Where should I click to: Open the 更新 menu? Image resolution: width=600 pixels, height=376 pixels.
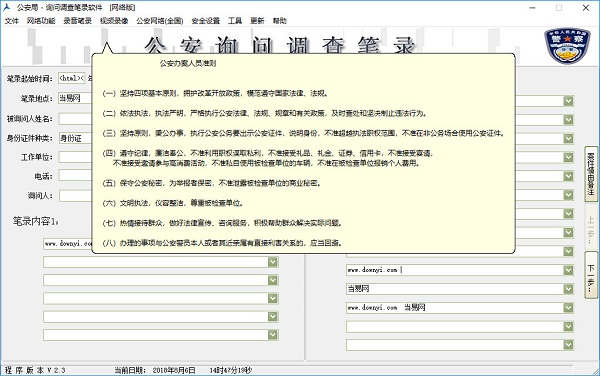pyautogui.click(x=257, y=21)
